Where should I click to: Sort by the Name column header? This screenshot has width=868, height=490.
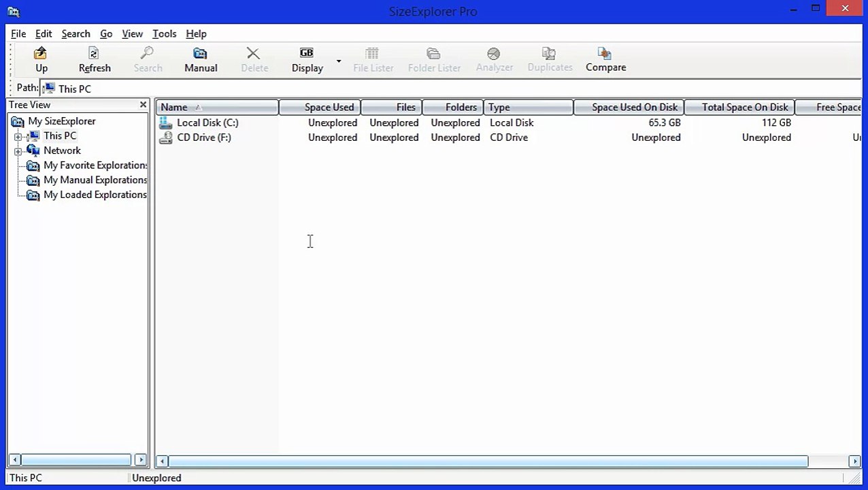tap(217, 108)
